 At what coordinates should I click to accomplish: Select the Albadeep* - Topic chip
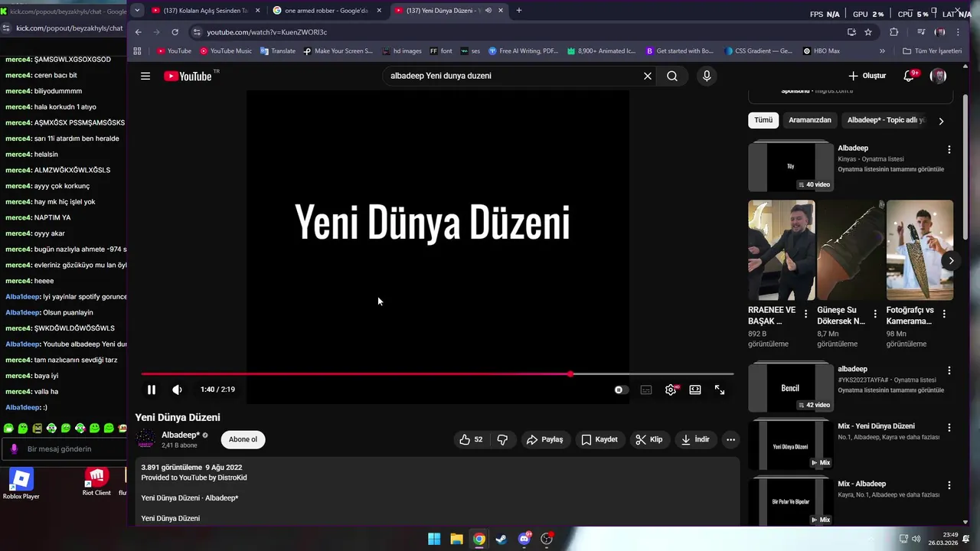(886, 120)
